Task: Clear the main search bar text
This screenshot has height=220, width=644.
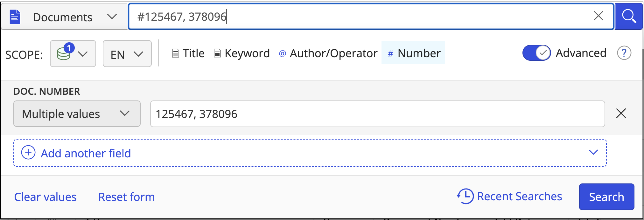Action: click(x=598, y=16)
